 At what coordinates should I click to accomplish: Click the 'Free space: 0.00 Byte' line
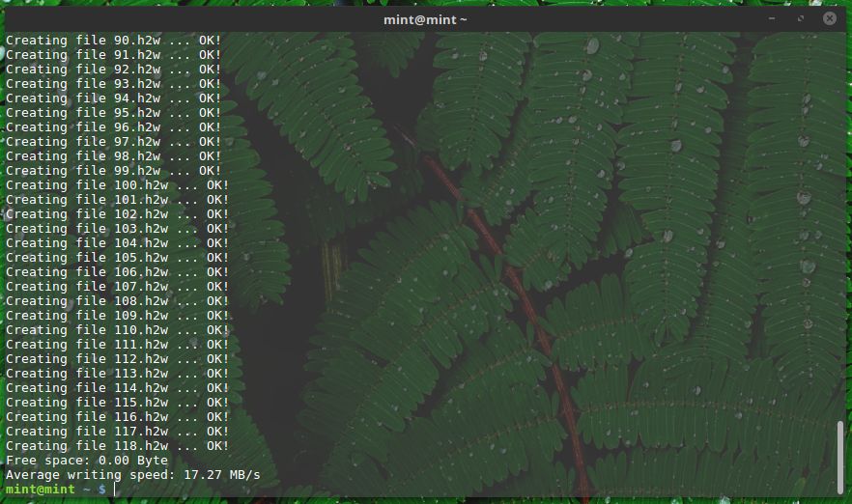pos(87,461)
